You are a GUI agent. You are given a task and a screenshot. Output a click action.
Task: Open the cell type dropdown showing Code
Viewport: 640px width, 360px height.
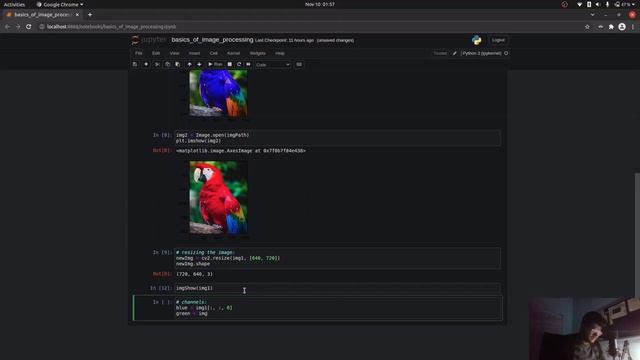273,64
